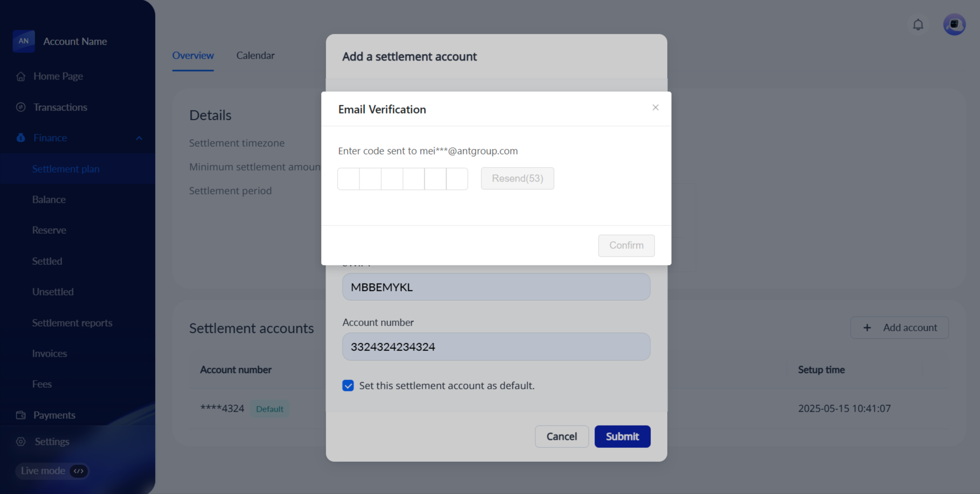Click the Account number input field
980x494 pixels.
pyautogui.click(x=495, y=347)
